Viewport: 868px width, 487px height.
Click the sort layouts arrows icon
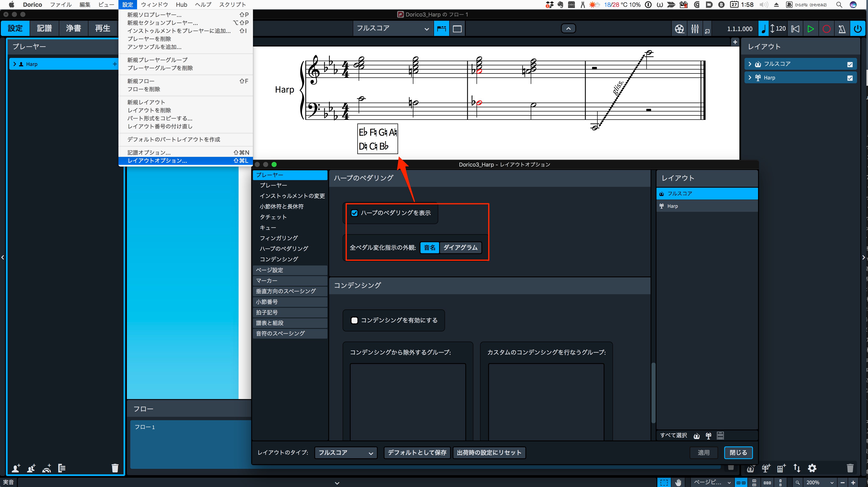797,468
